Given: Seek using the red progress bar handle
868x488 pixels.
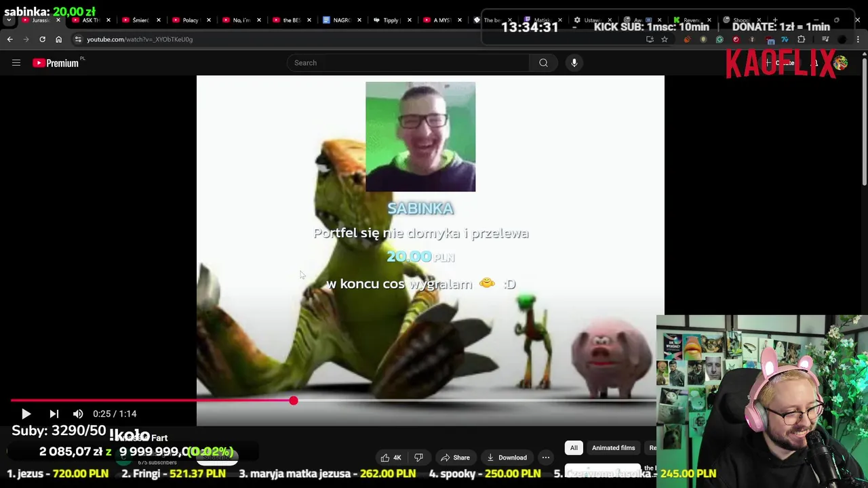Looking at the screenshot, I should [x=293, y=401].
